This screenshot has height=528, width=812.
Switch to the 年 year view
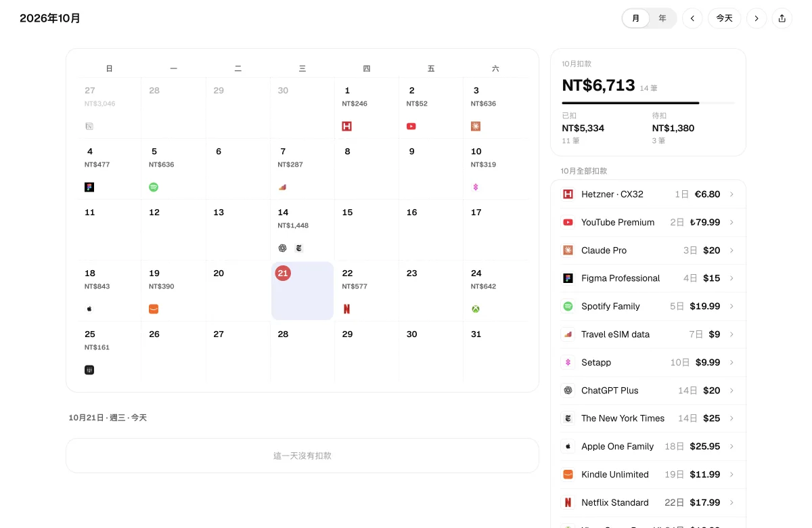662,18
